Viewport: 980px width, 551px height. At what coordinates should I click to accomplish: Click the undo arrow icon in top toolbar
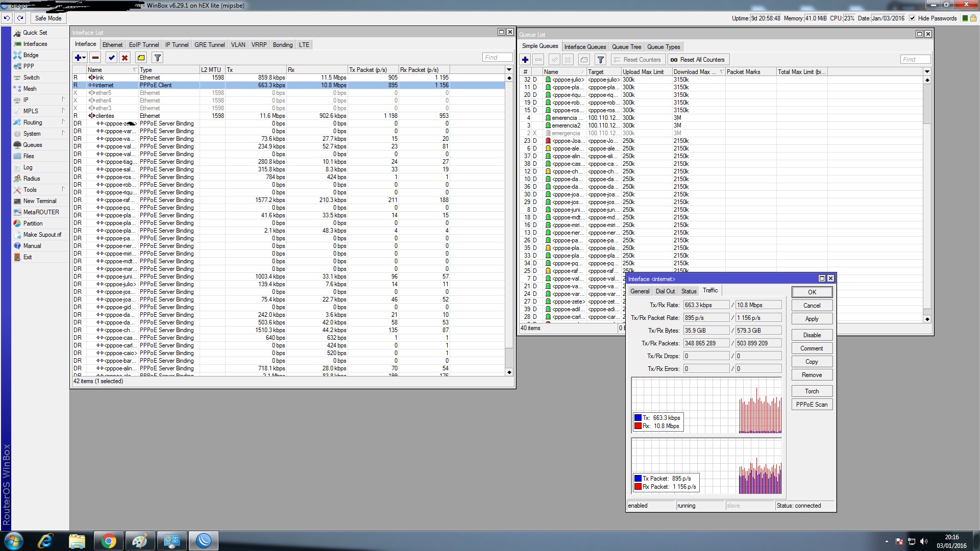pos(7,18)
